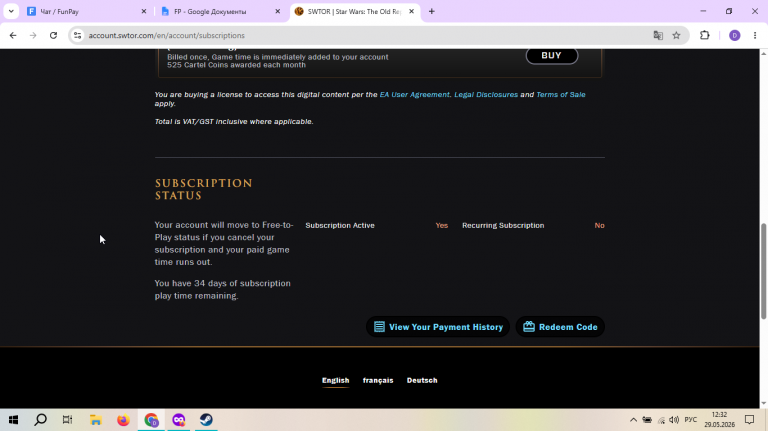Open Windows taskbar search
This screenshot has width=768, height=431.
pyautogui.click(x=41, y=420)
